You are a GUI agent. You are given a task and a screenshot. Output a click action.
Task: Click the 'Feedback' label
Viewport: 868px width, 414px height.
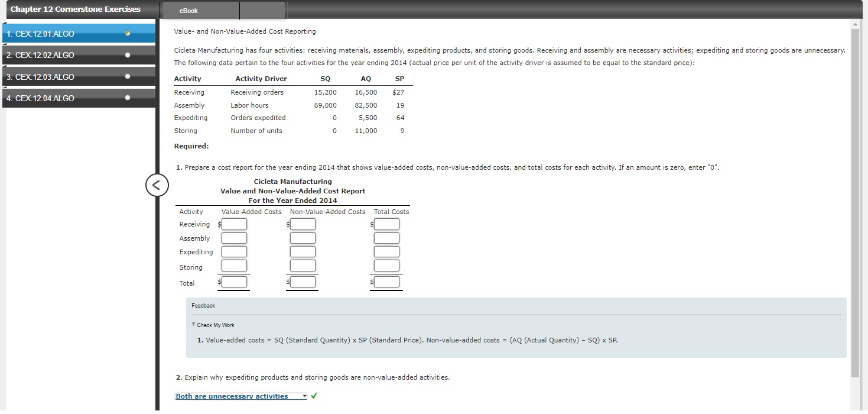pos(203,306)
